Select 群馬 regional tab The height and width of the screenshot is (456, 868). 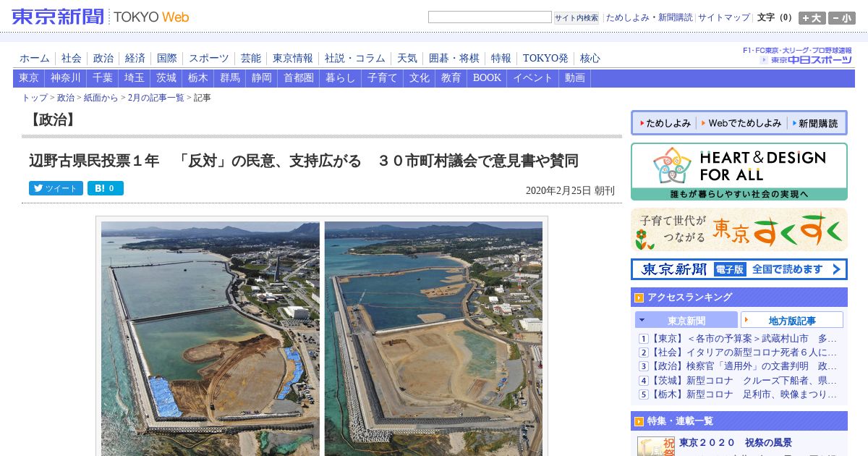[x=230, y=78]
